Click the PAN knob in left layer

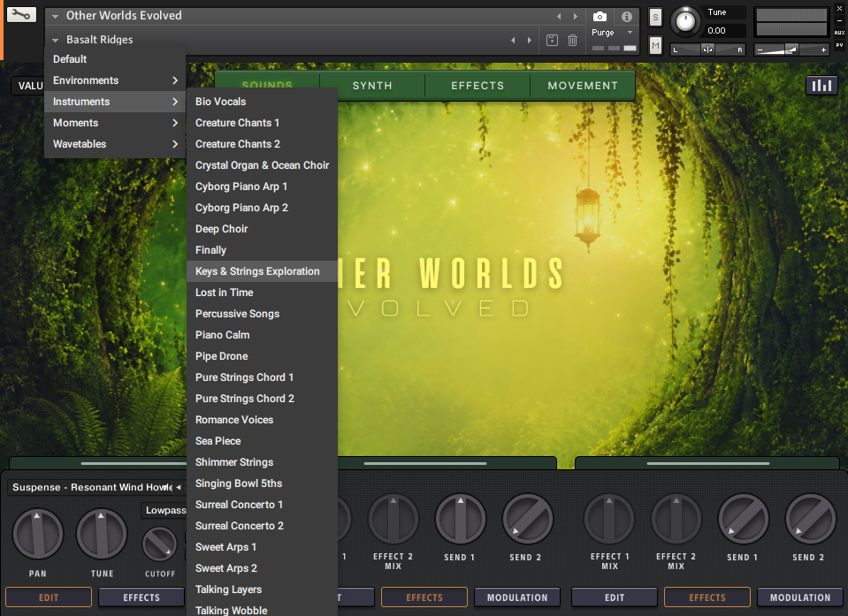(38, 534)
